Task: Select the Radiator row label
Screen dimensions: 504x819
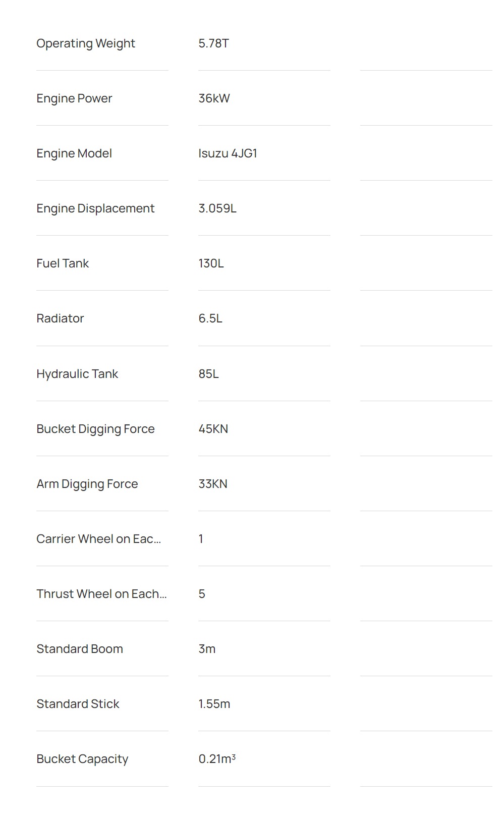Action: coord(60,318)
